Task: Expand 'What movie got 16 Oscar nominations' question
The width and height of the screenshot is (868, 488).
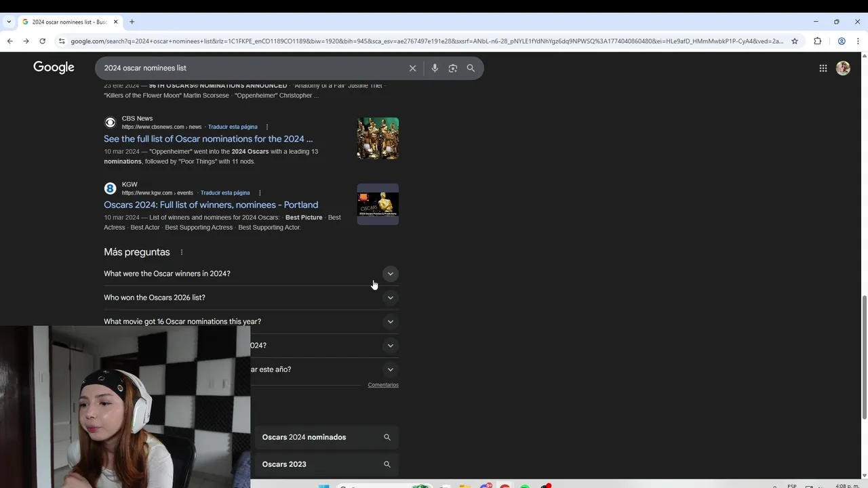Action: point(251,321)
